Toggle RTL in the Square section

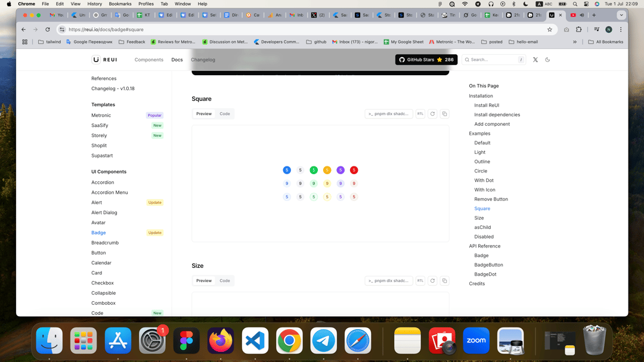tap(420, 114)
